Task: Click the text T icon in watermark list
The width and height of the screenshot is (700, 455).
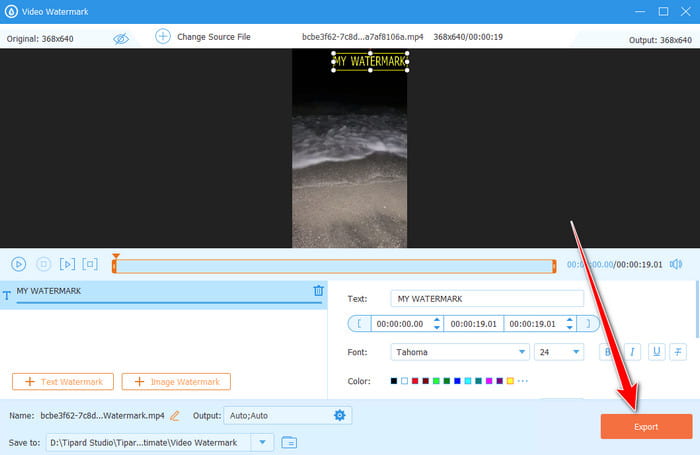Action: point(7,296)
